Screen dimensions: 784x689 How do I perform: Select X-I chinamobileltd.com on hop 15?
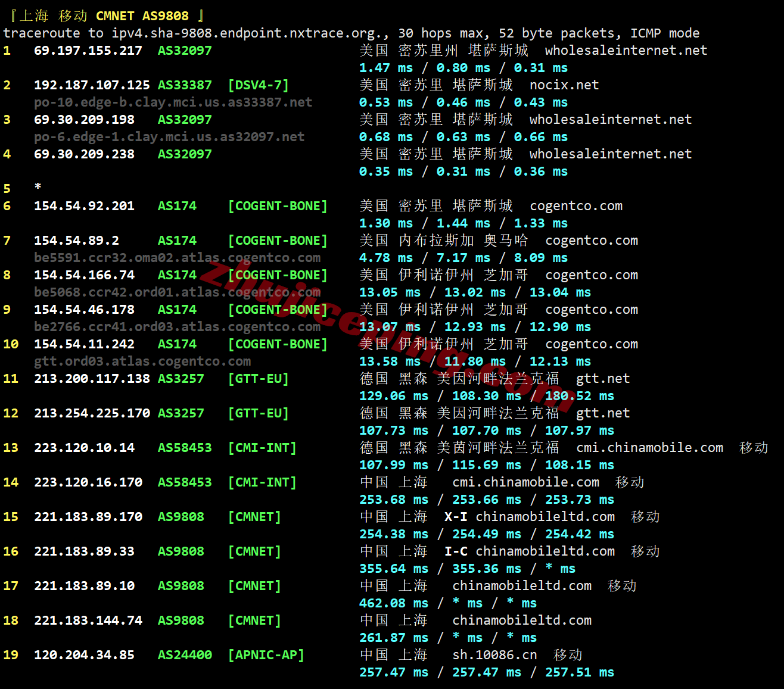pyautogui.click(x=530, y=517)
